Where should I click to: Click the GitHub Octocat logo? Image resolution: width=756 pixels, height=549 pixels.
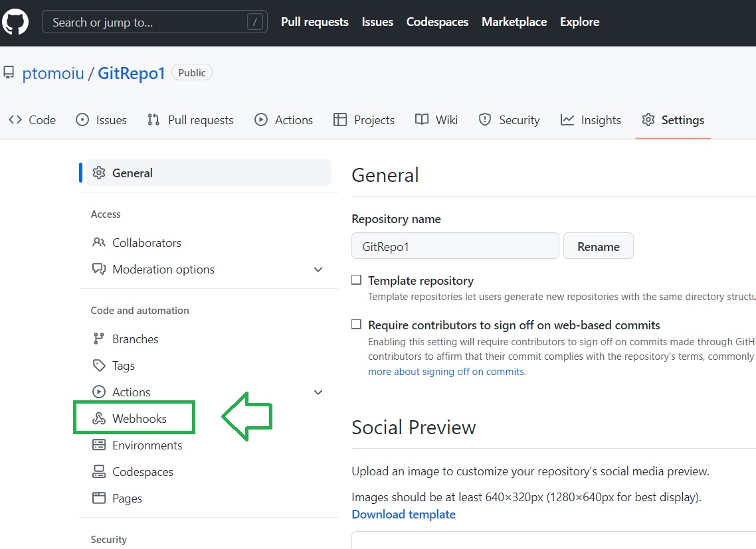point(15,22)
